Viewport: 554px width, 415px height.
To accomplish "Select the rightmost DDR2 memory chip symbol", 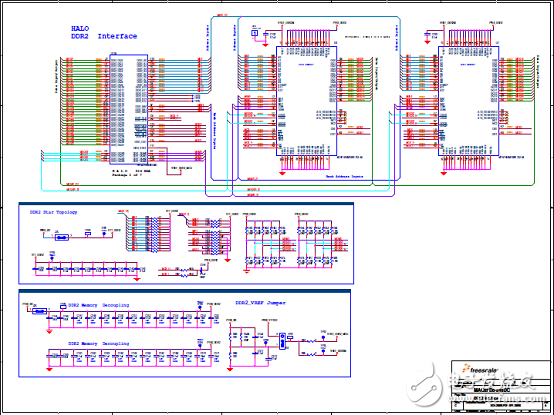I will (468, 101).
